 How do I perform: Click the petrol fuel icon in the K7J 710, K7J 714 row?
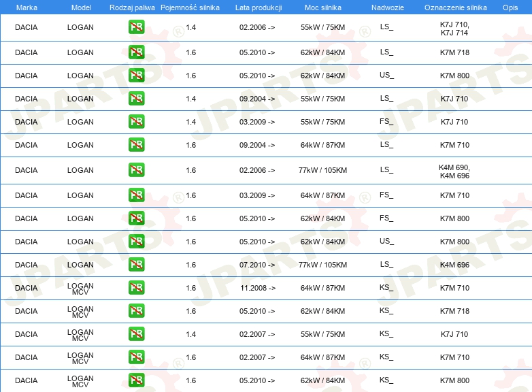pos(136,27)
